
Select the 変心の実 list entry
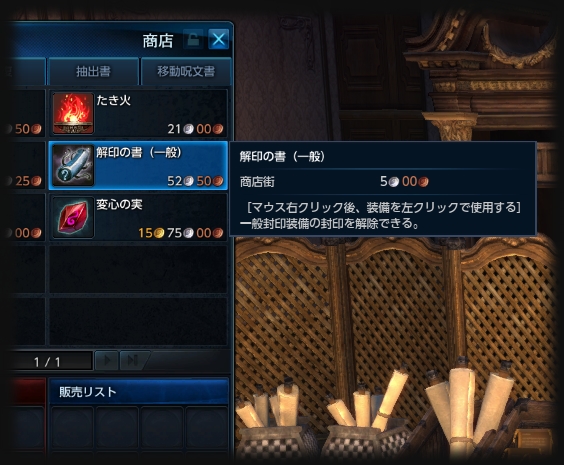tap(138, 217)
